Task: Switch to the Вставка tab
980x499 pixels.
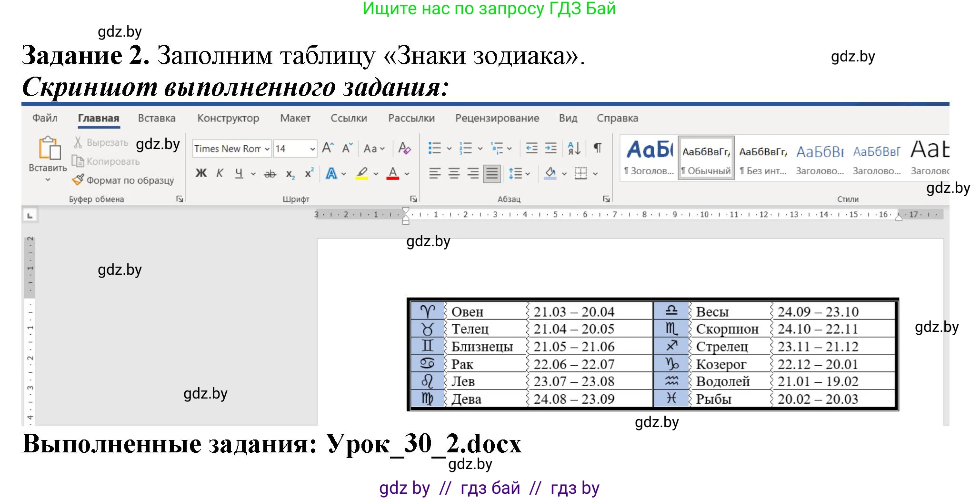Action: coord(157,118)
